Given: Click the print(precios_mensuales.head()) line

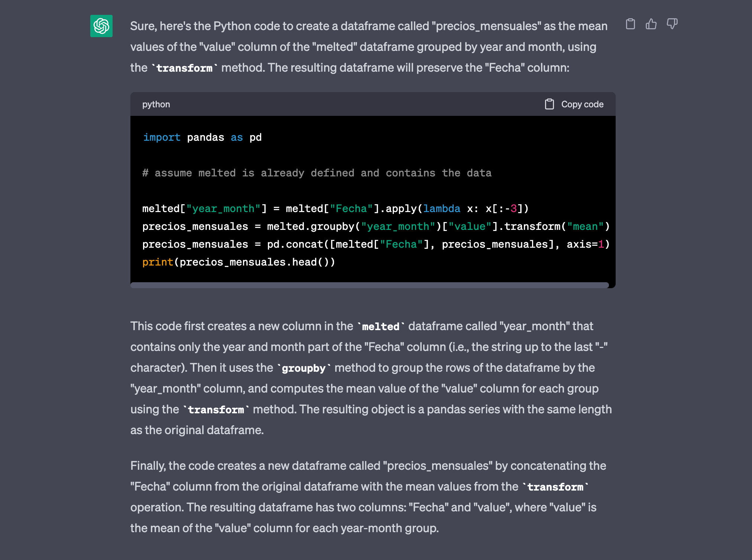Looking at the screenshot, I should click(239, 262).
